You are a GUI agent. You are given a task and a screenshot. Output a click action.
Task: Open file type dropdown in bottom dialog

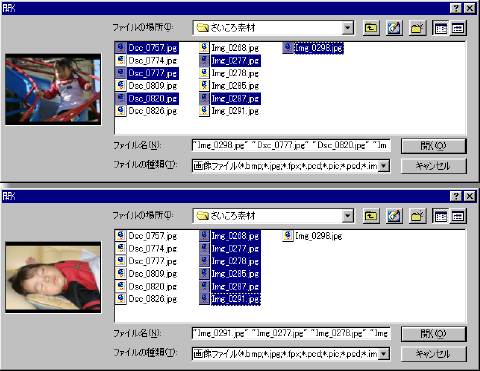click(384, 354)
